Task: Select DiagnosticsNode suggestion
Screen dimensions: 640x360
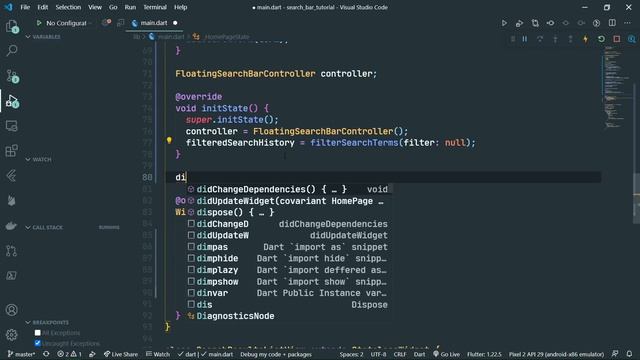Action: [x=289, y=316]
